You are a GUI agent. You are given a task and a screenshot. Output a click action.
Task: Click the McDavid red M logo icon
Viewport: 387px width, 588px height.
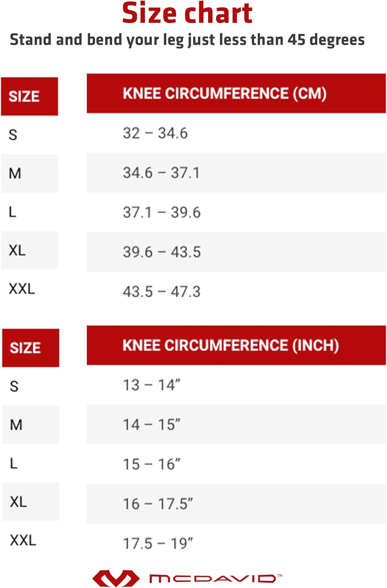tap(116, 578)
